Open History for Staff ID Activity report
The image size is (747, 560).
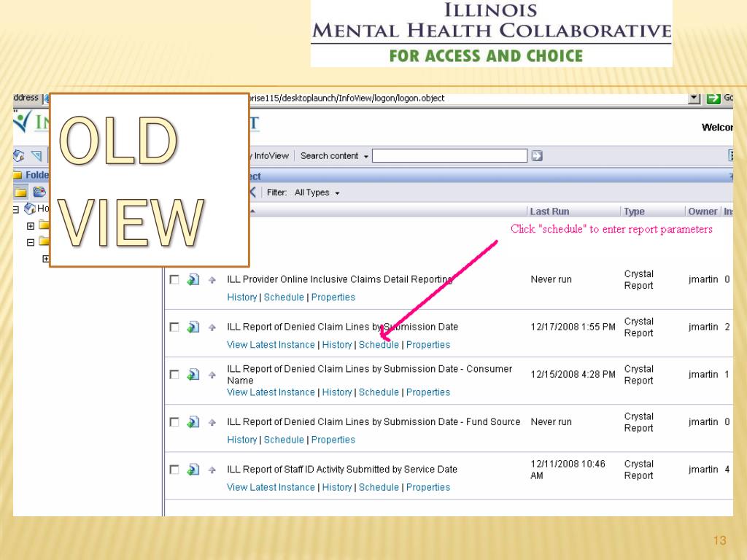tap(337, 488)
